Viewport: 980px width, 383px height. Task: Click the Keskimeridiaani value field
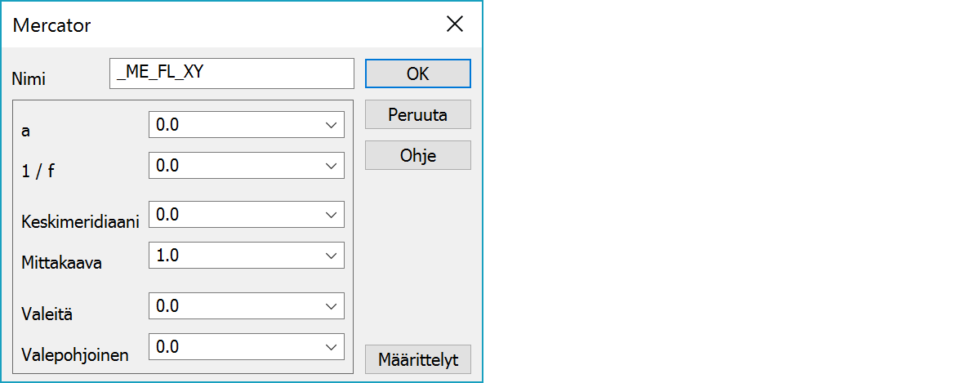pos(234,215)
